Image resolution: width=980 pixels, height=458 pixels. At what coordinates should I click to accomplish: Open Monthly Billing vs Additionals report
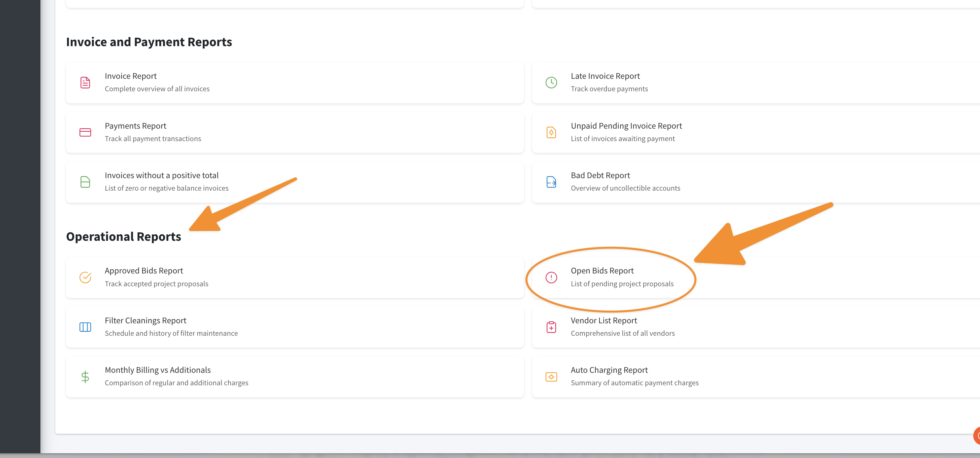pos(158,370)
